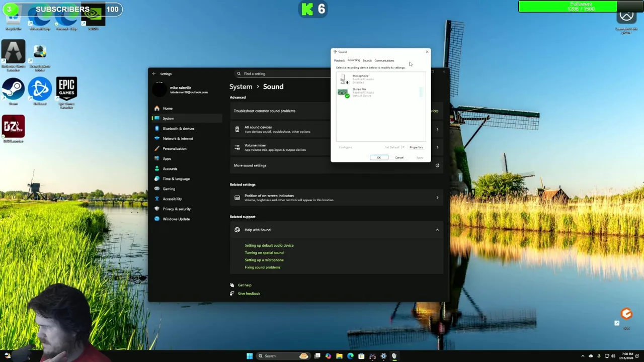The width and height of the screenshot is (644, 362).
Task: Go back in the Settings window
Action: pyautogui.click(x=154, y=74)
